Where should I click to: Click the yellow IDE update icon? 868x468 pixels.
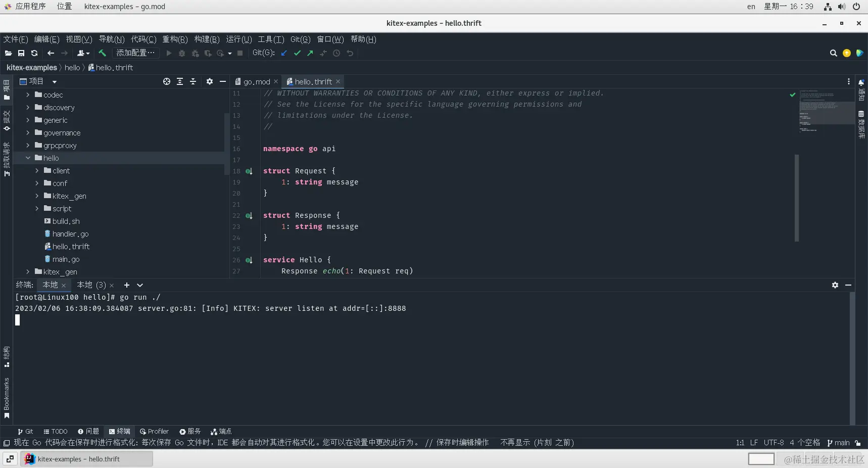point(847,53)
